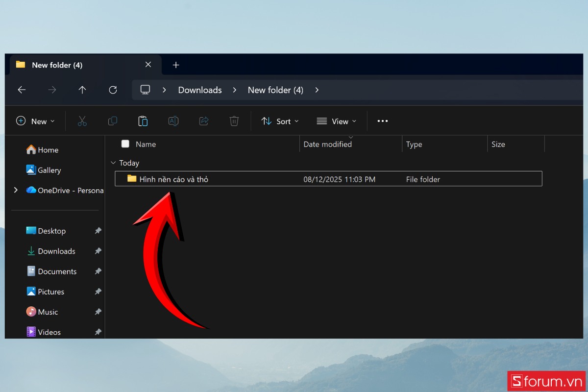Viewport: 588px width, 392px height.
Task: Refresh the current folder view
Action: [x=113, y=90]
